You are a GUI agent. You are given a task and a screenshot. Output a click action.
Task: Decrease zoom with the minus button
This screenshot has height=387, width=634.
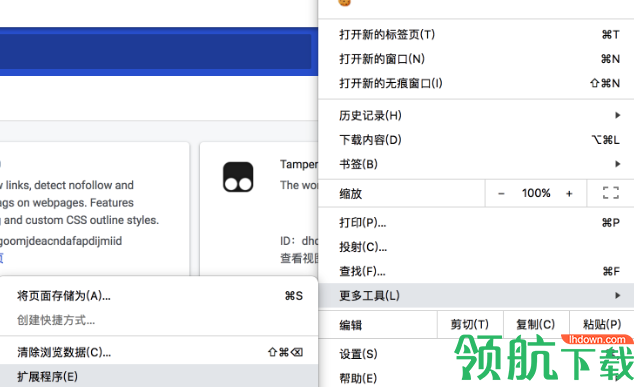(501, 194)
